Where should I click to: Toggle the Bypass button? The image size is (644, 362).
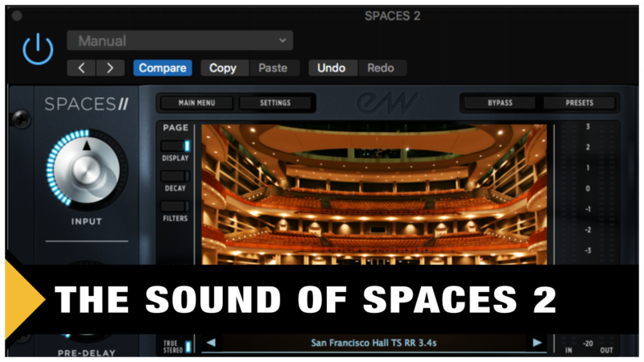[500, 103]
